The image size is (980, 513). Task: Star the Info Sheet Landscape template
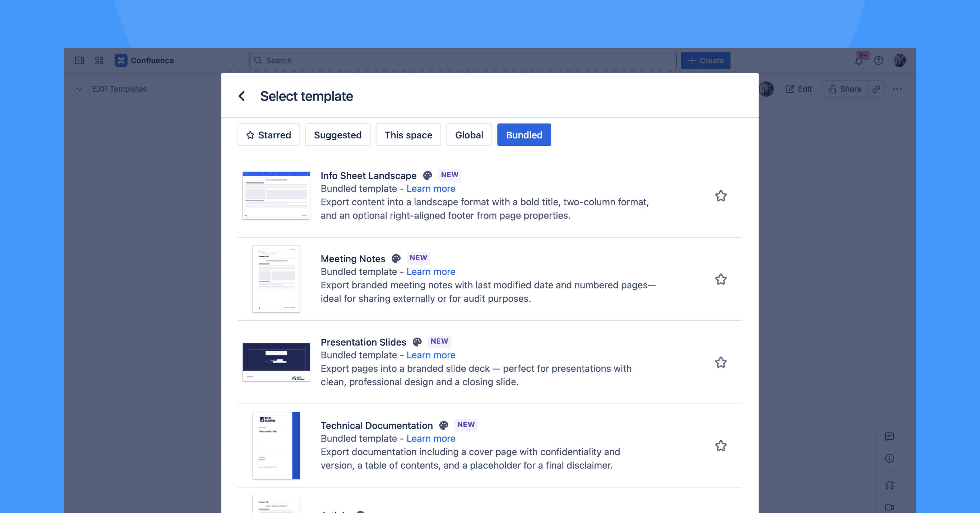(721, 196)
